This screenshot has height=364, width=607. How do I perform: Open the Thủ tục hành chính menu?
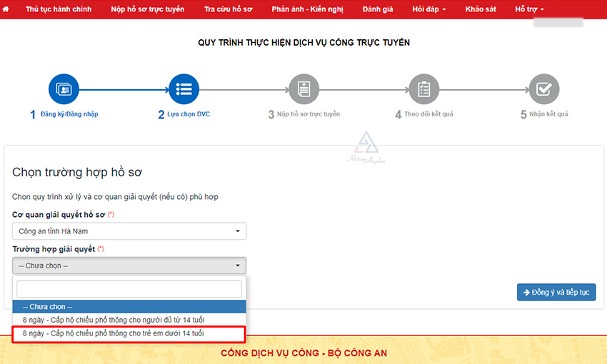click(x=59, y=9)
